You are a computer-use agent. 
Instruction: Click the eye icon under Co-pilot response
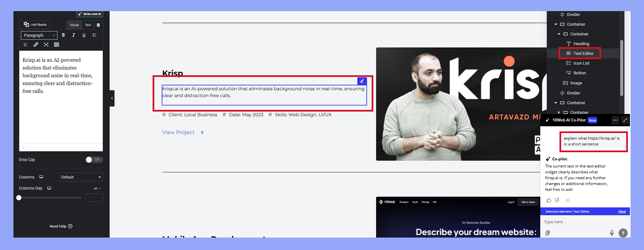568,200
